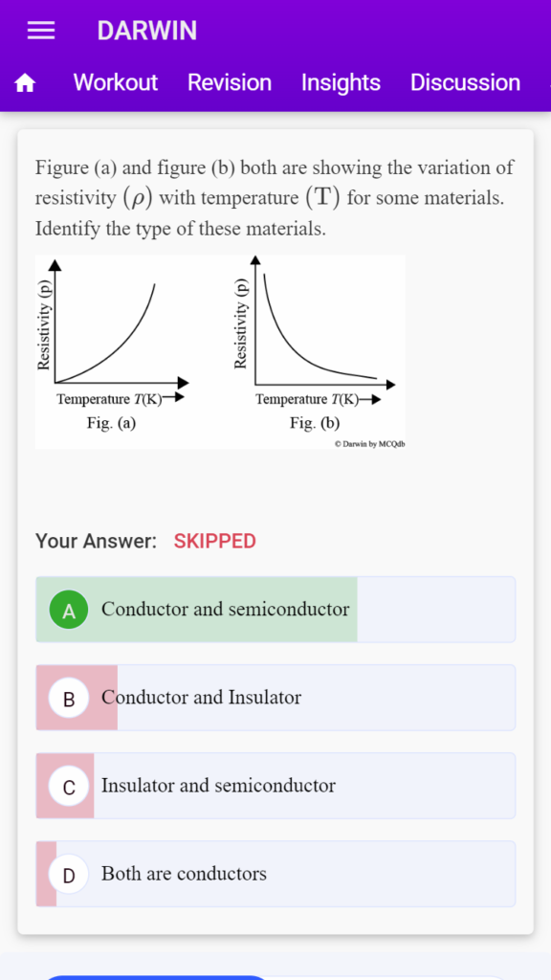
Task: Pick option C circle badge
Action: click(x=69, y=786)
